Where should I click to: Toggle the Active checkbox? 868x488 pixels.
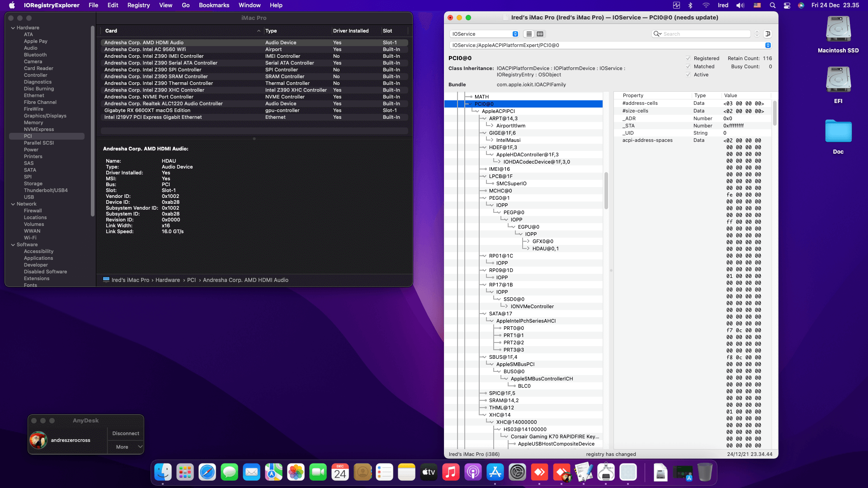[x=688, y=75]
